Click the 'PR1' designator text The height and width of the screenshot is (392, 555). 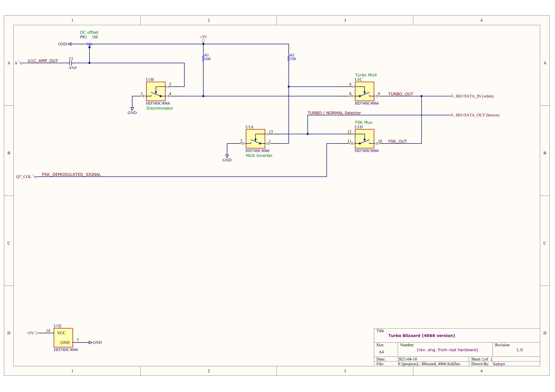click(x=83, y=37)
